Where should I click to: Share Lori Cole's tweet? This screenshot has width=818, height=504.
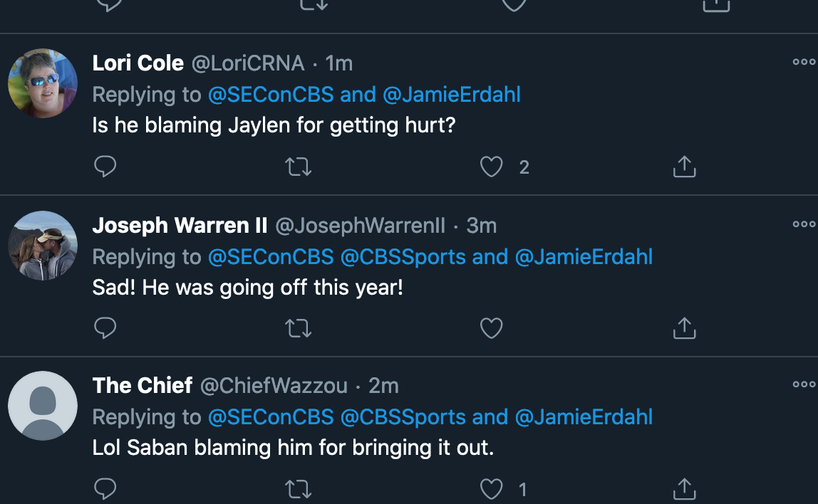[685, 167]
